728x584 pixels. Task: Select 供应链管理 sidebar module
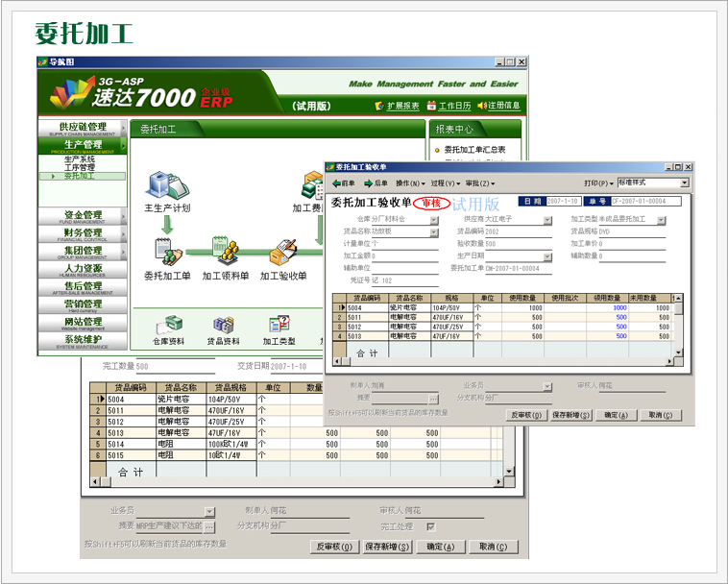click(83, 128)
